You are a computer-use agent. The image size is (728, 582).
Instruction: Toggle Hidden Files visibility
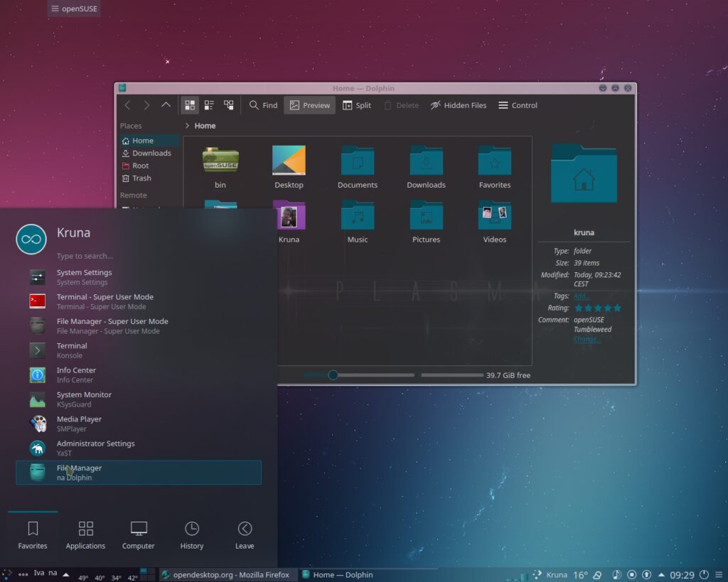pos(459,105)
